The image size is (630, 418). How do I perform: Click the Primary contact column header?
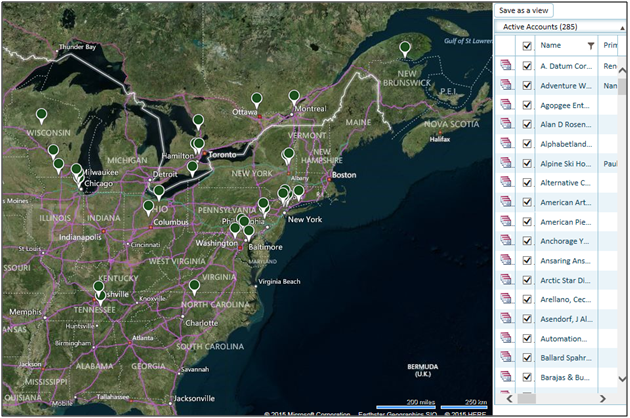point(610,46)
